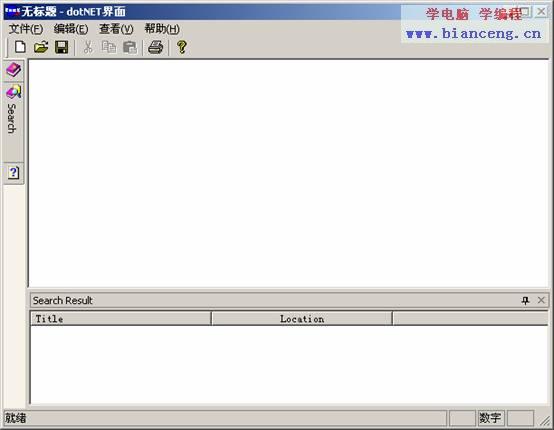Sort by the Title column header

[121, 319]
